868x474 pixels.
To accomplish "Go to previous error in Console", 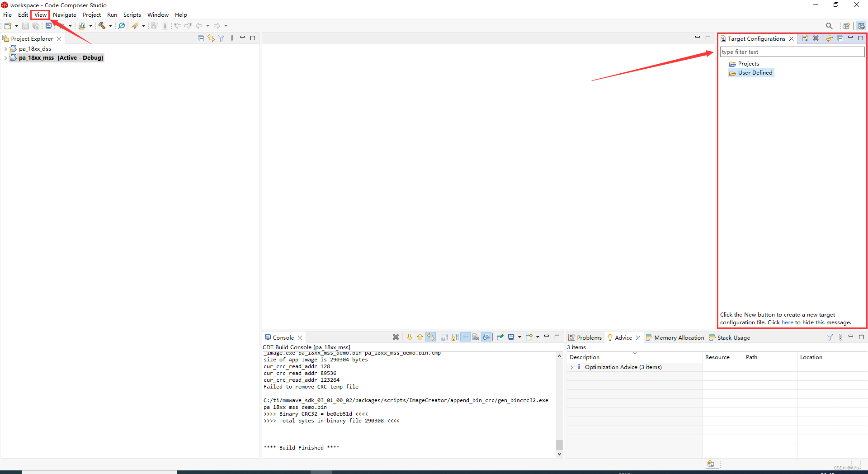I will (x=420, y=337).
